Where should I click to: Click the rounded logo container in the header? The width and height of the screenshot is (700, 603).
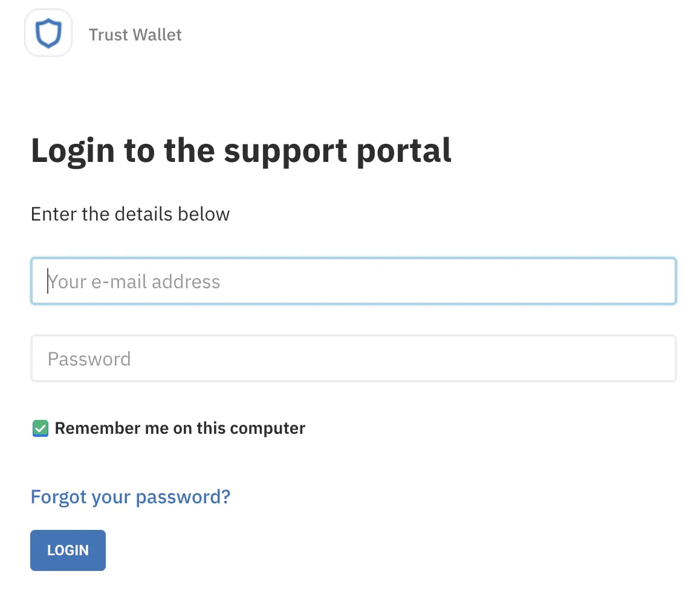[48, 33]
